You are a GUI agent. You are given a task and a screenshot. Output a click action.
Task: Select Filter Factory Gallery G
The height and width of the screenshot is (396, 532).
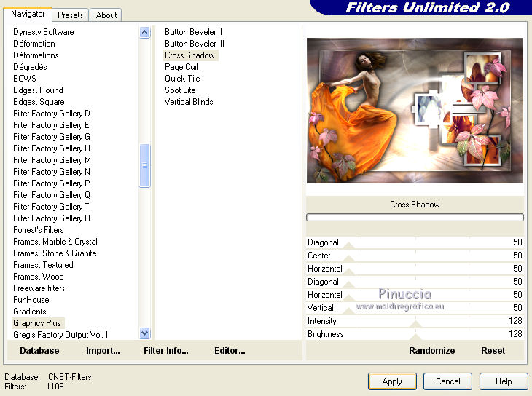coord(52,137)
